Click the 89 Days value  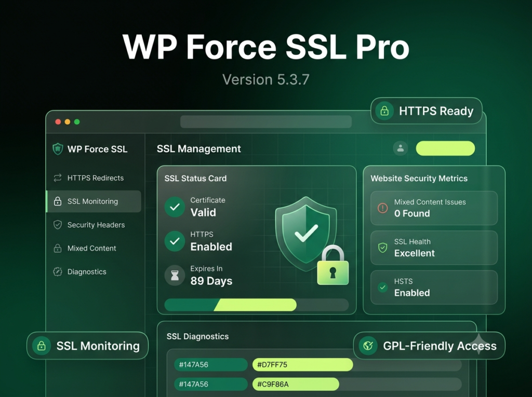pyautogui.click(x=211, y=281)
